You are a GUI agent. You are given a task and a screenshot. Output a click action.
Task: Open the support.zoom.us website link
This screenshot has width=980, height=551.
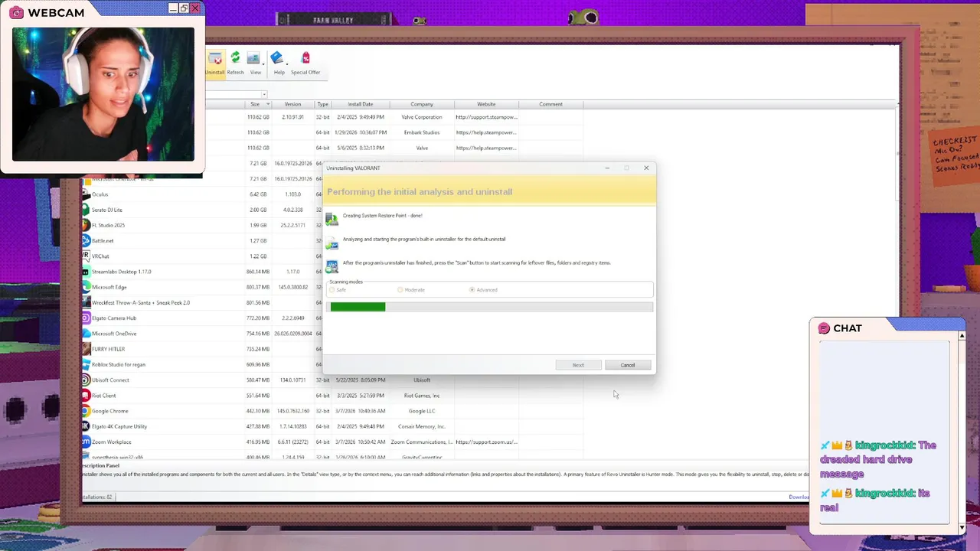(x=487, y=442)
